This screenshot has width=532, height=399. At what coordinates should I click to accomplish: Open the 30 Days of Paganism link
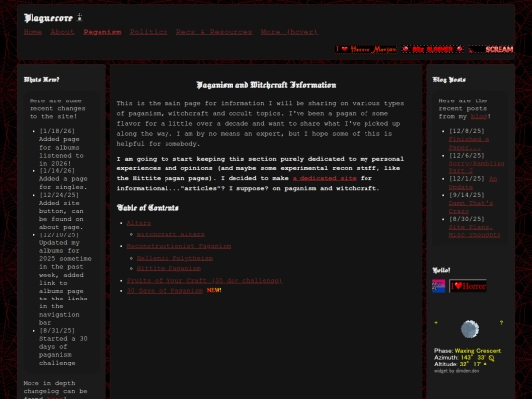(x=165, y=290)
